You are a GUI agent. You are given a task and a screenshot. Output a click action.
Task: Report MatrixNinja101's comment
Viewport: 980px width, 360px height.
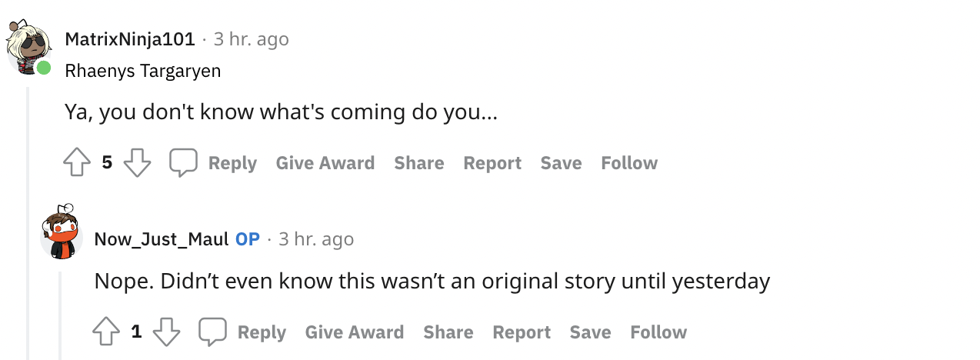pos(492,163)
